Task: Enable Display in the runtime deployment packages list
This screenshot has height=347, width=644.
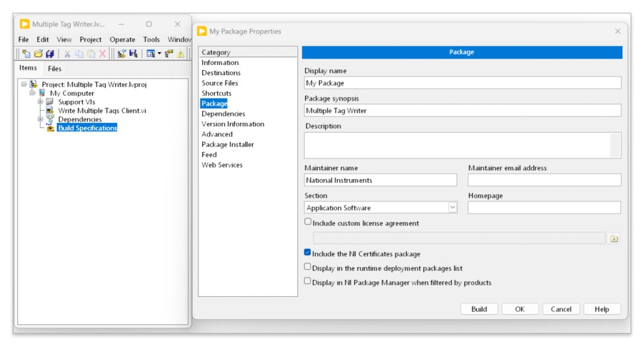Action: [307, 267]
